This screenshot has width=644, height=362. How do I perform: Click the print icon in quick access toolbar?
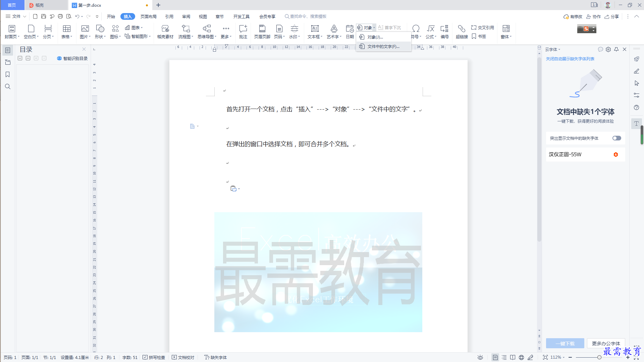(x=60, y=16)
